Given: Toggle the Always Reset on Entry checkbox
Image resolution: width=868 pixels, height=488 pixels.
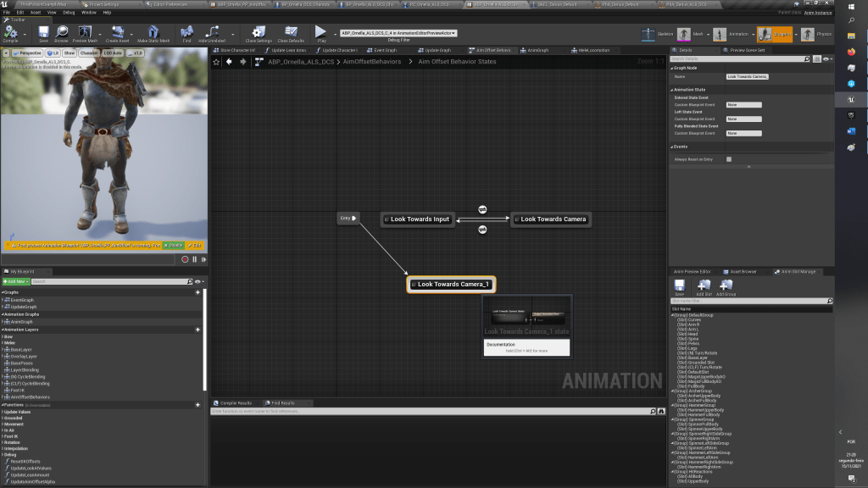Looking at the screenshot, I should tap(729, 159).
